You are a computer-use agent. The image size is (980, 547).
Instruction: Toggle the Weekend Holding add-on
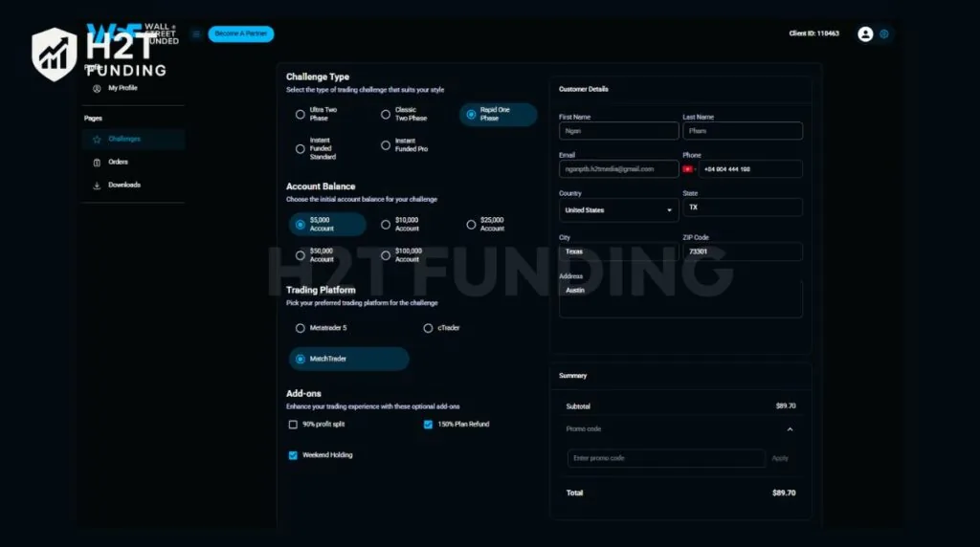pyautogui.click(x=293, y=455)
